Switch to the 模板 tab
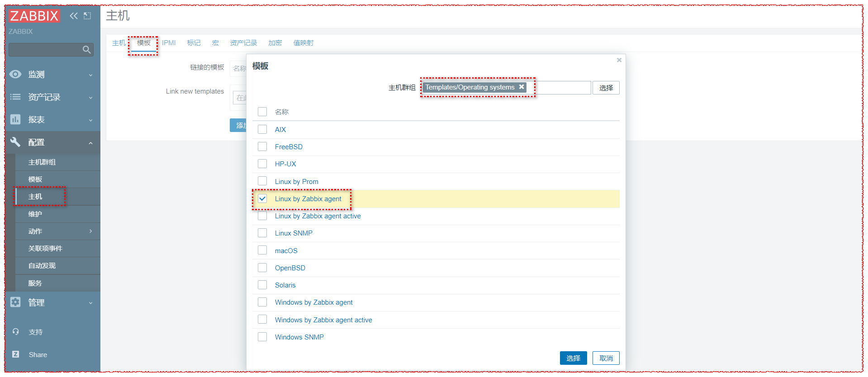 click(x=144, y=42)
